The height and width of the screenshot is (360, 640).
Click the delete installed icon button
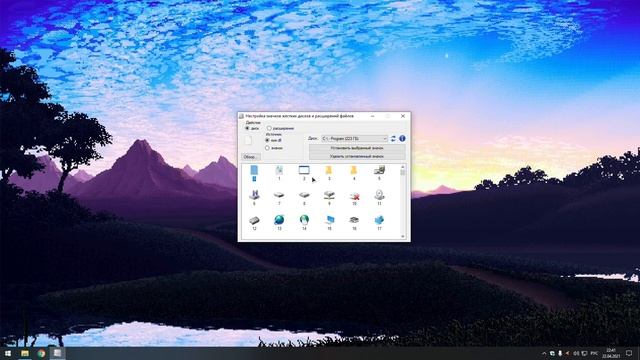[357, 156]
